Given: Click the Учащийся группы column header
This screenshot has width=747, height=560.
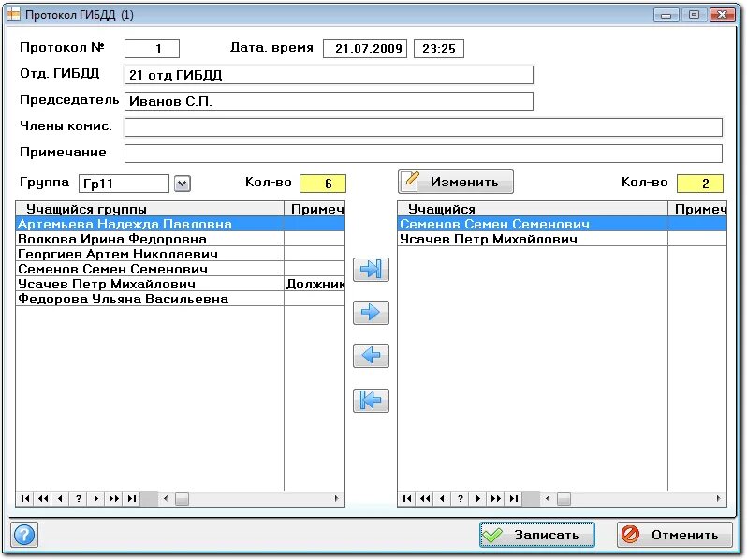Looking at the screenshot, I should 150,209.
